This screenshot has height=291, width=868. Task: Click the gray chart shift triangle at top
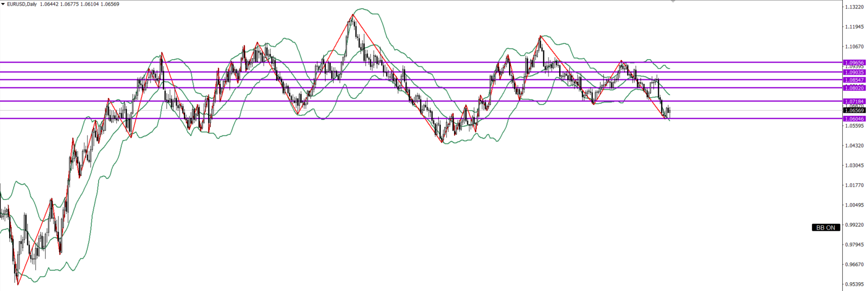click(x=673, y=2)
